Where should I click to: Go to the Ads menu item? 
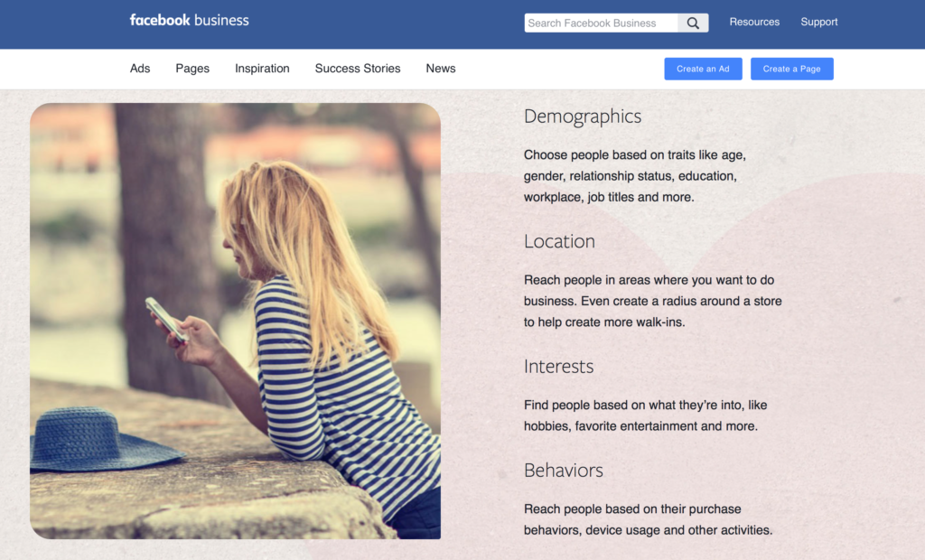tap(140, 69)
